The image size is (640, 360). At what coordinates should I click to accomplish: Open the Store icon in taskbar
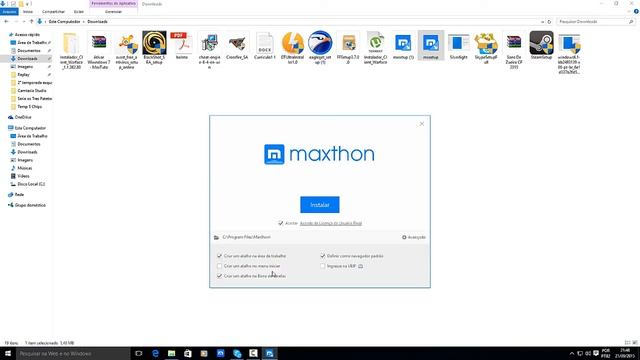coord(188,353)
